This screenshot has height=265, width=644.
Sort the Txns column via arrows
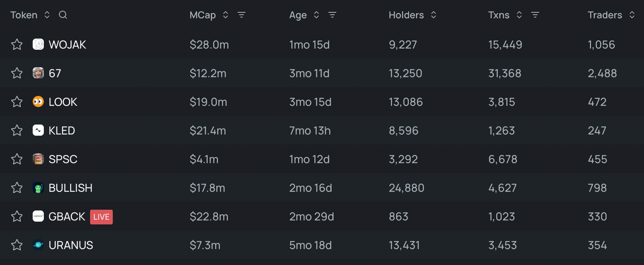tap(519, 15)
